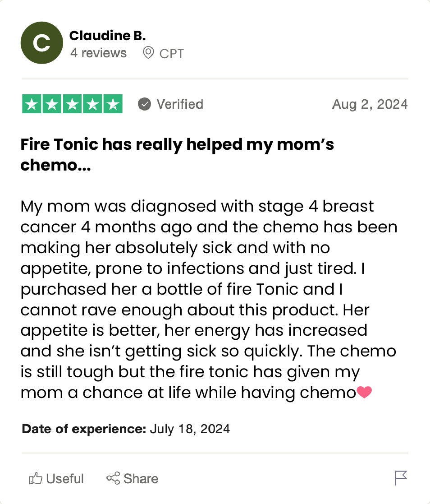The height and width of the screenshot is (504, 430).
Task: Mark the review as Useful
Action: pyautogui.click(x=56, y=478)
